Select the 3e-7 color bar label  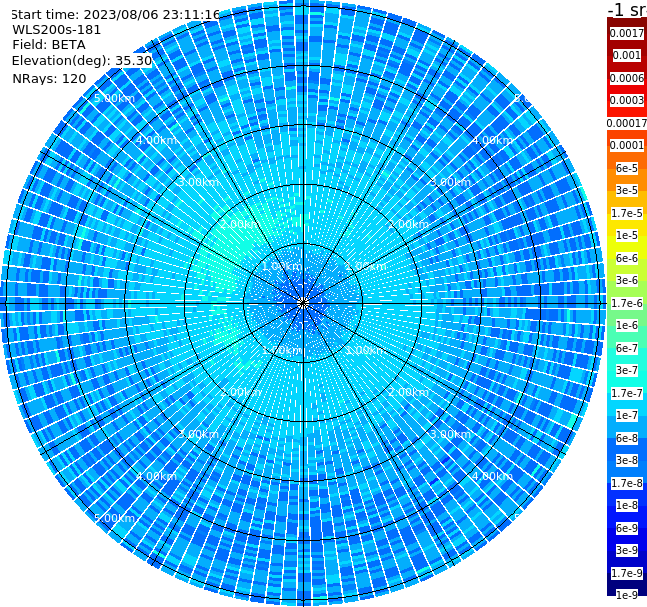point(627,370)
